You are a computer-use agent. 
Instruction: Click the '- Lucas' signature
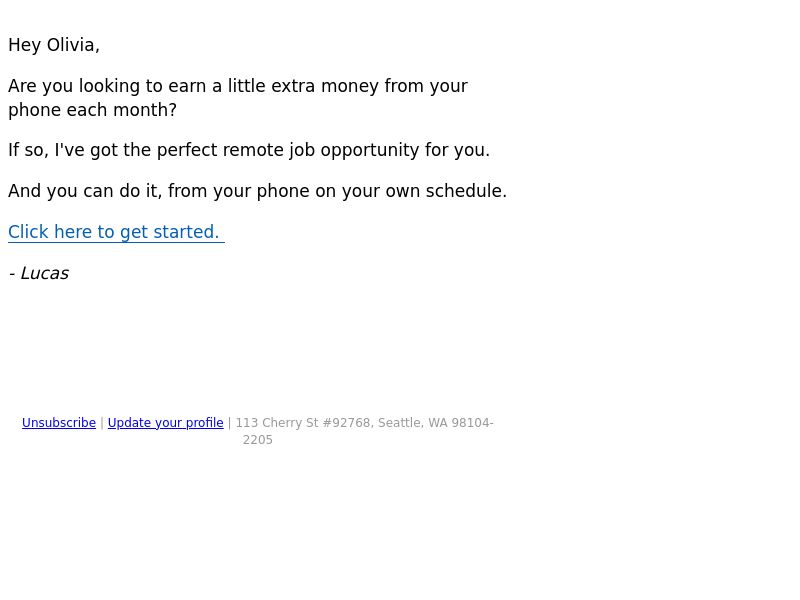39,273
